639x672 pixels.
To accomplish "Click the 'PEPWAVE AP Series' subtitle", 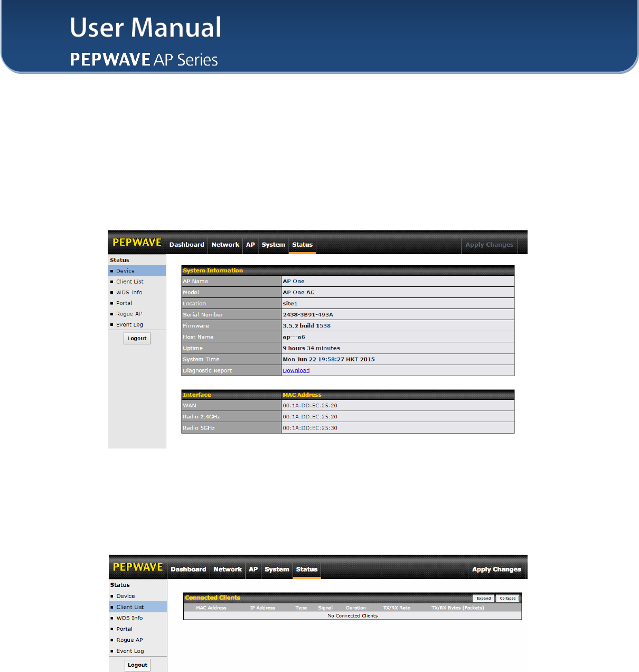I will pos(144,60).
